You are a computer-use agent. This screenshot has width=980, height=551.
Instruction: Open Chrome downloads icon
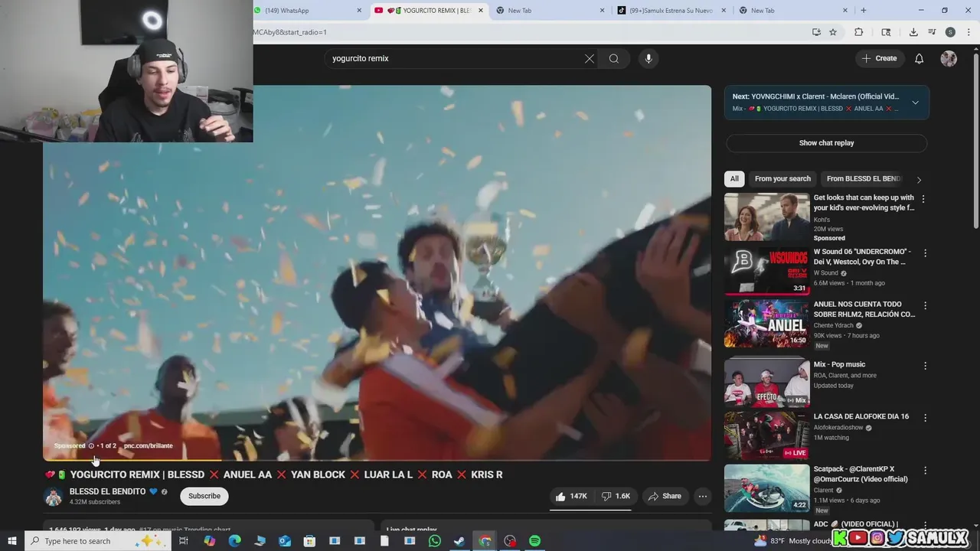point(913,32)
